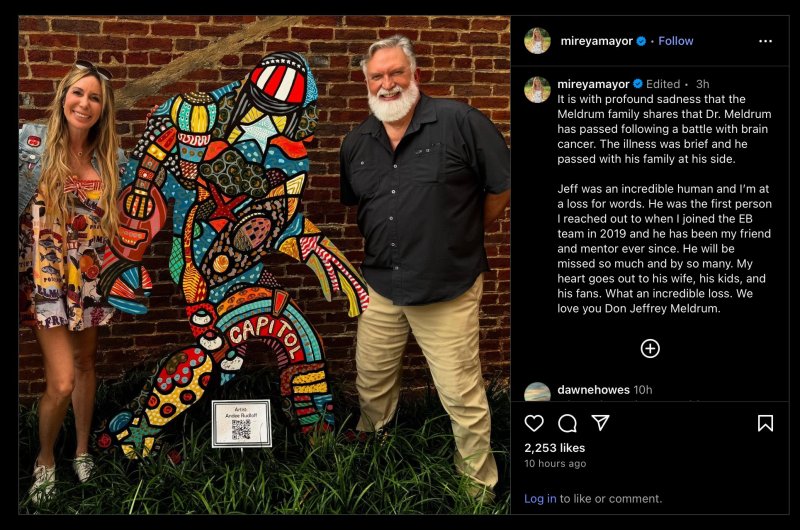Viewport: 800px width, 530px height.
Task: Open mireyamayor's header profile picture
Action: point(537,41)
